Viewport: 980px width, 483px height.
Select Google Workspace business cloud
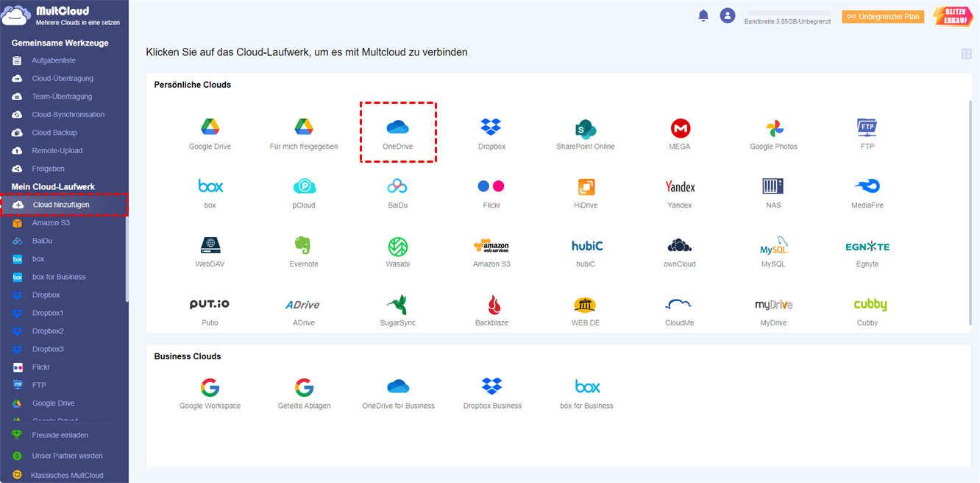tap(210, 387)
